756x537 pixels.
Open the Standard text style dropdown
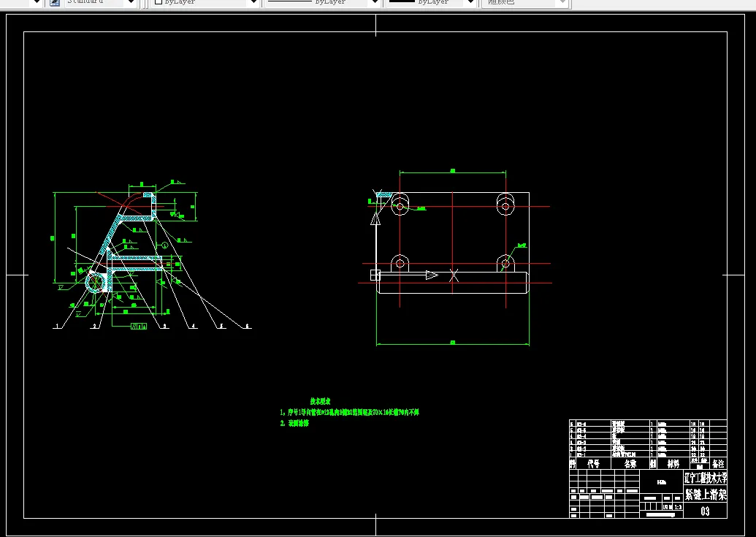(130, 2)
